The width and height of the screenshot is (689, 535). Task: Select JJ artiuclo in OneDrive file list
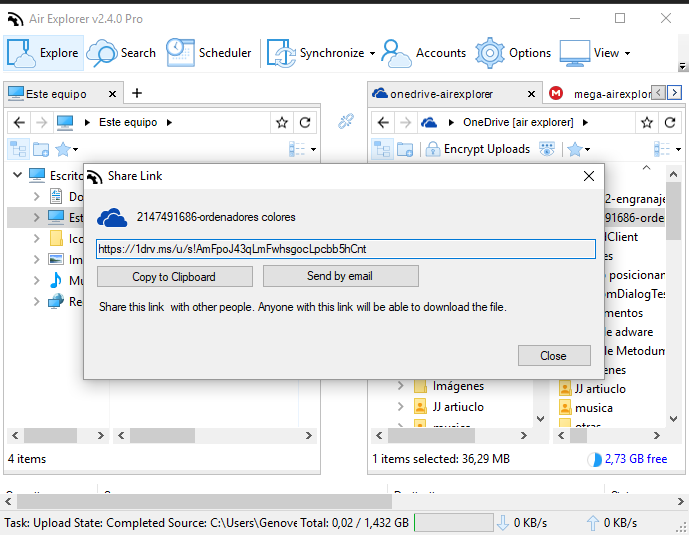592,389
